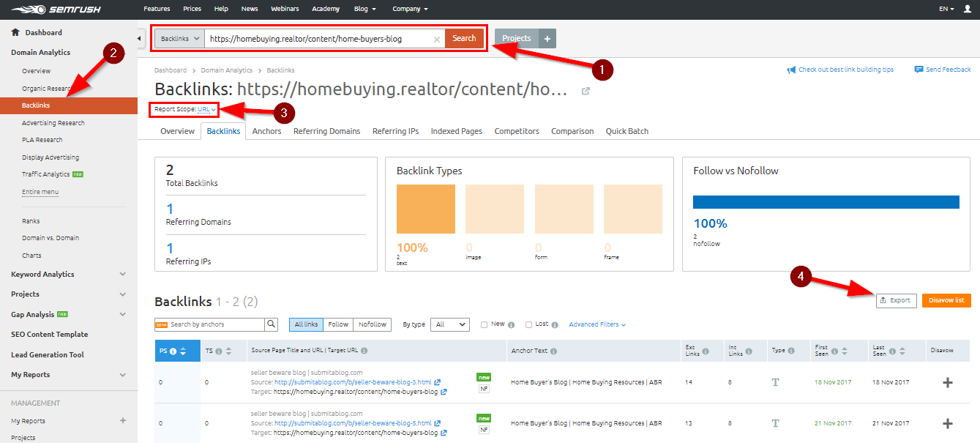The width and height of the screenshot is (980, 443).
Task: Sort the table by PS column
Action: click(x=183, y=351)
